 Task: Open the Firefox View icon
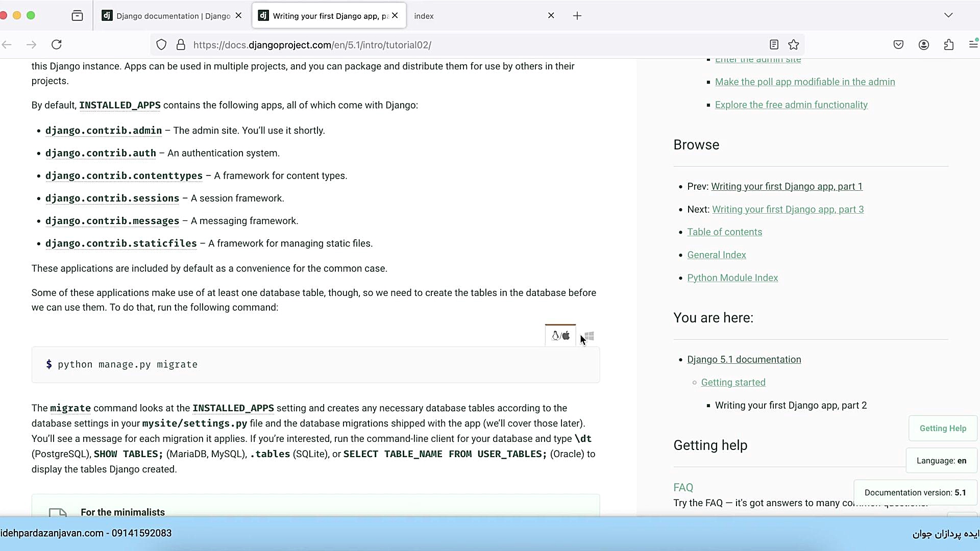tap(77, 16)
